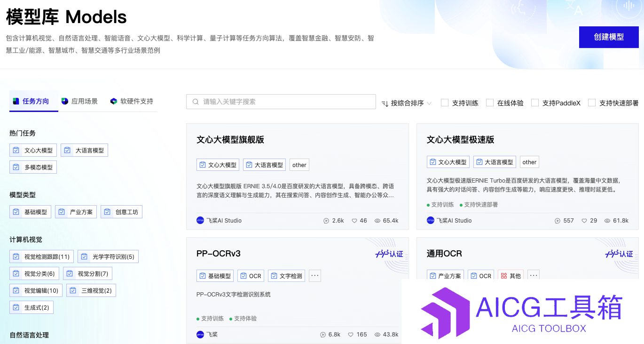This screenshot has height=344, width=644.
Task: Enable the 支持训练 checkbox
Action: tap(445, 103)
